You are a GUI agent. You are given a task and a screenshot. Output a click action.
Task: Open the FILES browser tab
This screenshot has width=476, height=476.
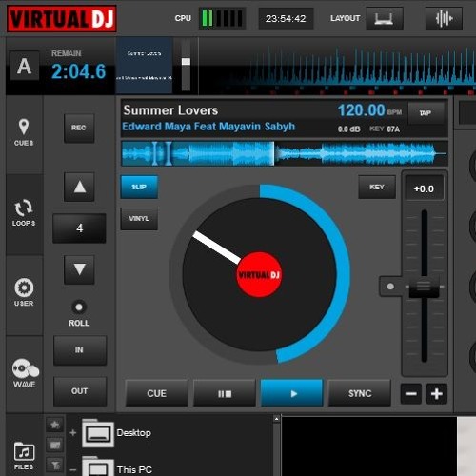(x=24, y=456)
